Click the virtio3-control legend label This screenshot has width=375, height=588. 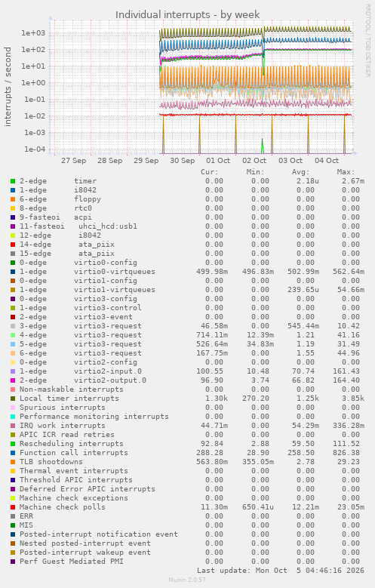click(x=108, y=308)
